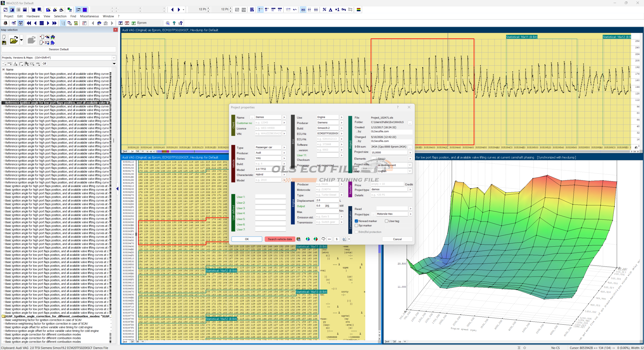Expand options arrow beside Name Damos field
644x350 pixels.
point(284,117)
